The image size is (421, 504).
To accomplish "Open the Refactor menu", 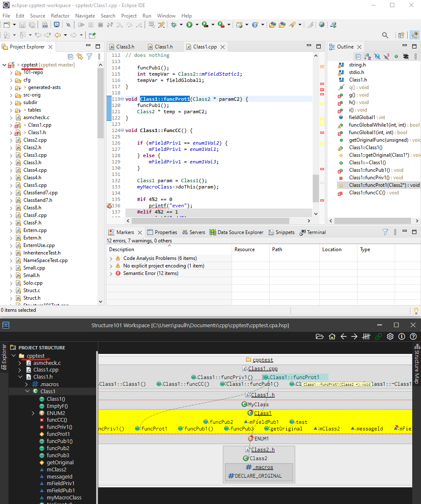I will click(60, 15).
